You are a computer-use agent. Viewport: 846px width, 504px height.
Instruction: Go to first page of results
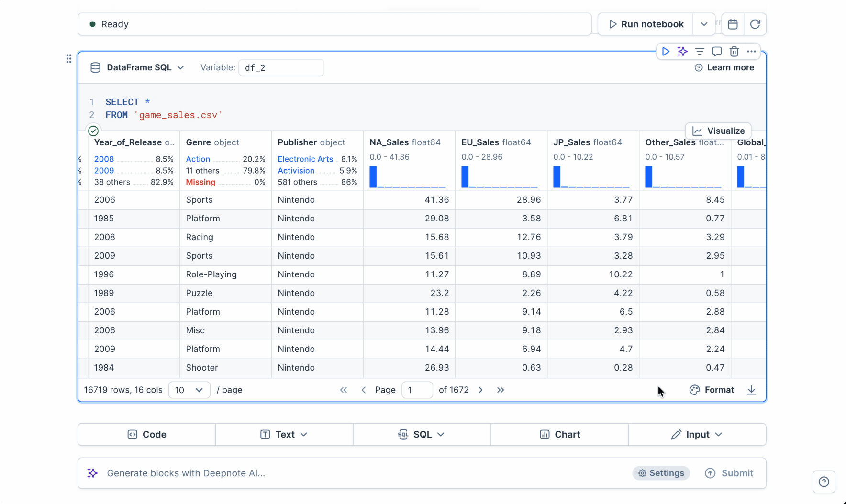344,390
